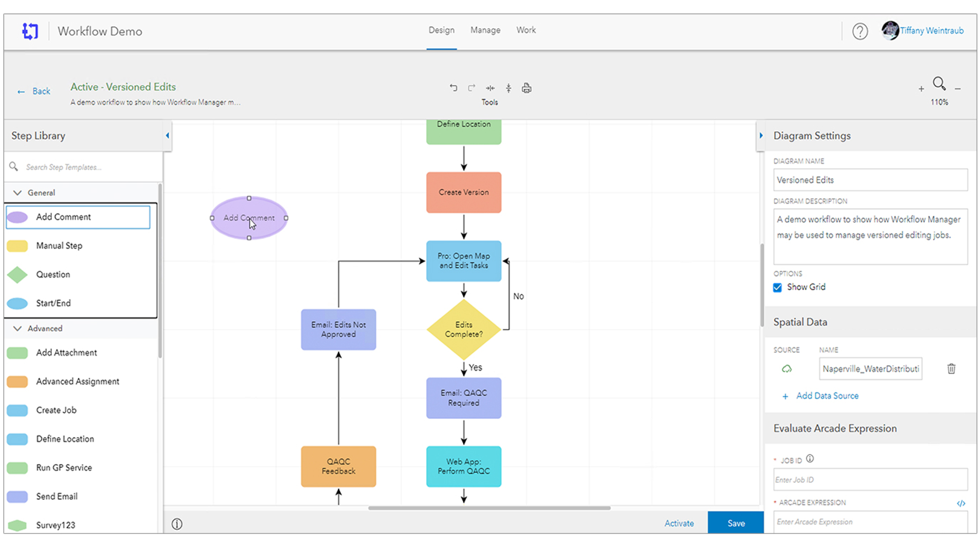Click in the Search Step Templates field
This screenshot has height=552, width=980.
91,167
